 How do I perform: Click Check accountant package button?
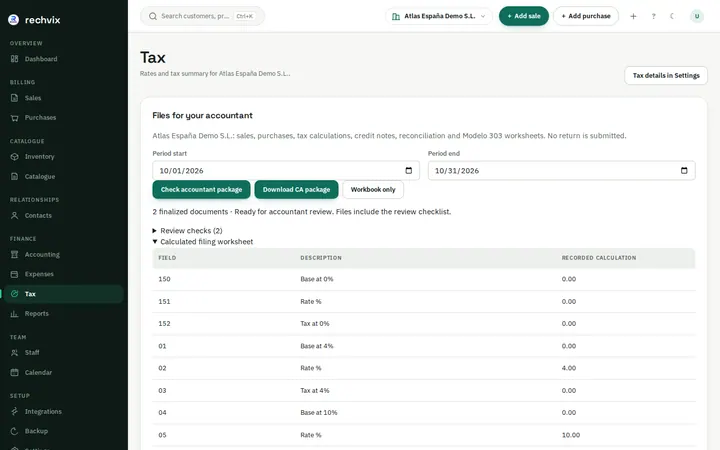click(x=201, y=190)
